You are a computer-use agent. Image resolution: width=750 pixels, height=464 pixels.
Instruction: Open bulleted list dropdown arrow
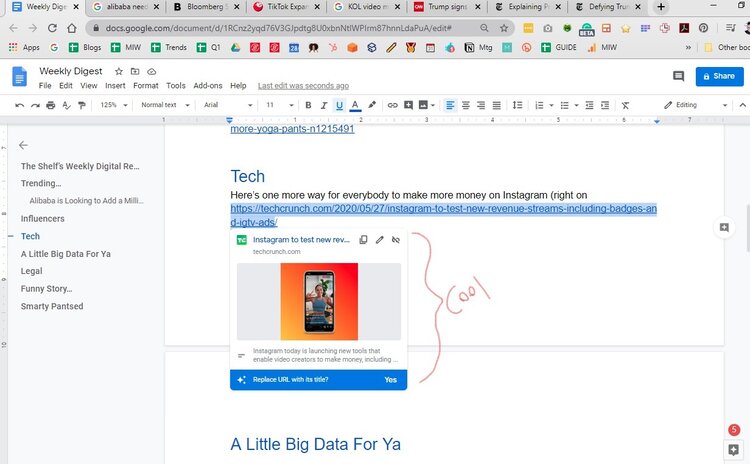[x=576, y=105]
